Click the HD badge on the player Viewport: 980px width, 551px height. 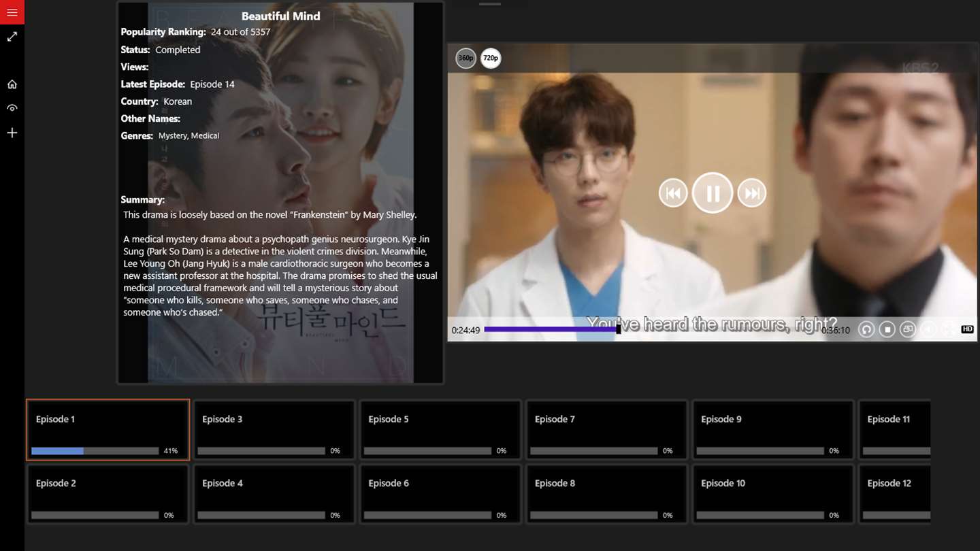(x=967, y=329)
